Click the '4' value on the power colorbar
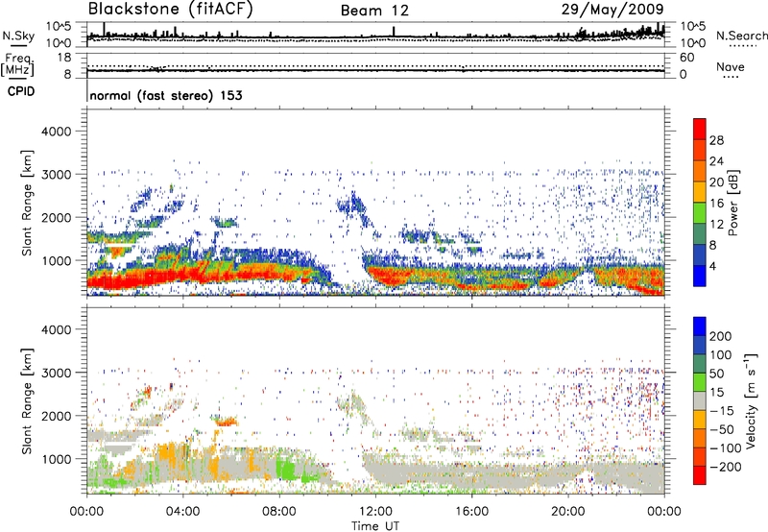 [713, 266]
